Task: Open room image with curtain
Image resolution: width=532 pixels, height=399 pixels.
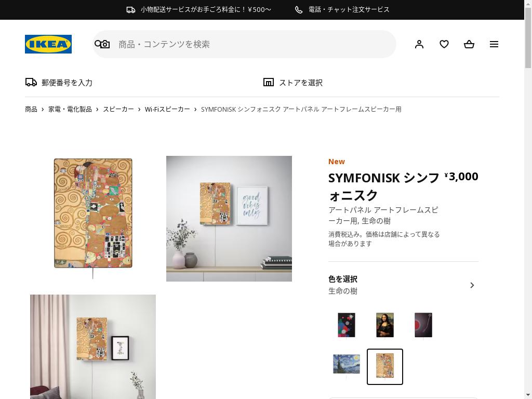Action: (x=93, y=347)
